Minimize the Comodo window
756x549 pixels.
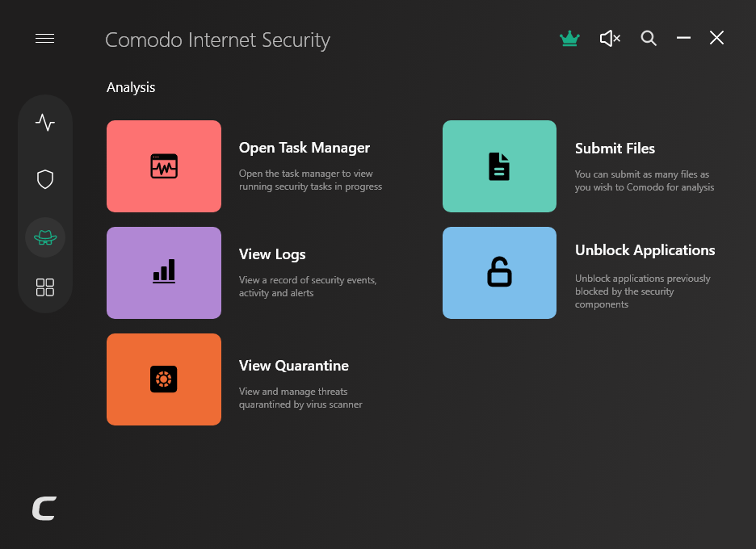(x=683, y=38)
